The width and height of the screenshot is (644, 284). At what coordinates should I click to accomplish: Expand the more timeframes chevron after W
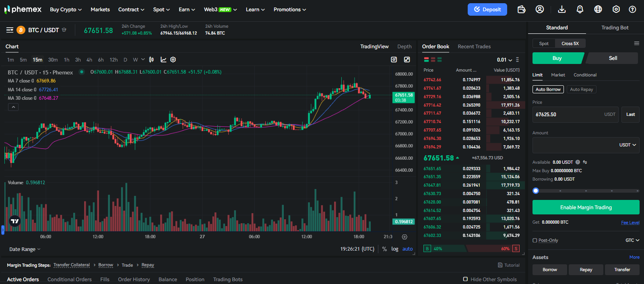[x=143, y=60]
